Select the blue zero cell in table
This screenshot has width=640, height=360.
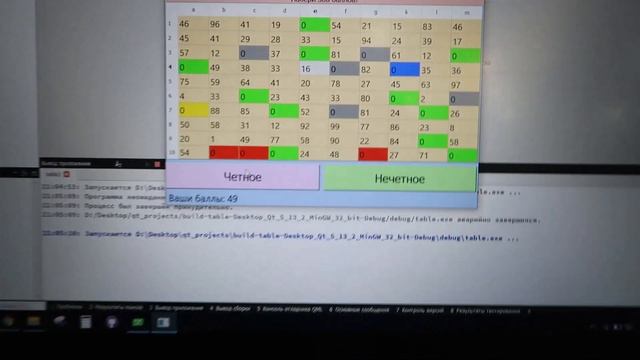[404, 69]
